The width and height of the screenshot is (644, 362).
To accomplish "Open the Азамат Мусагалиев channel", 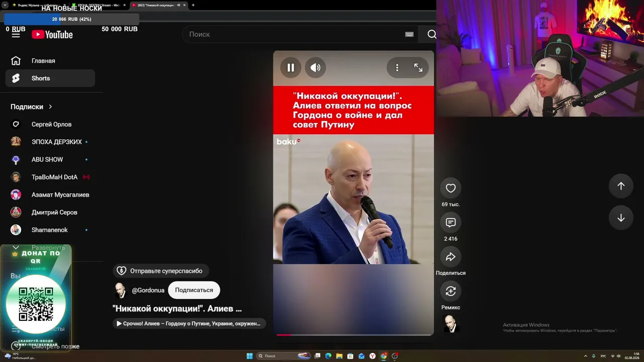I will (50, 195).
